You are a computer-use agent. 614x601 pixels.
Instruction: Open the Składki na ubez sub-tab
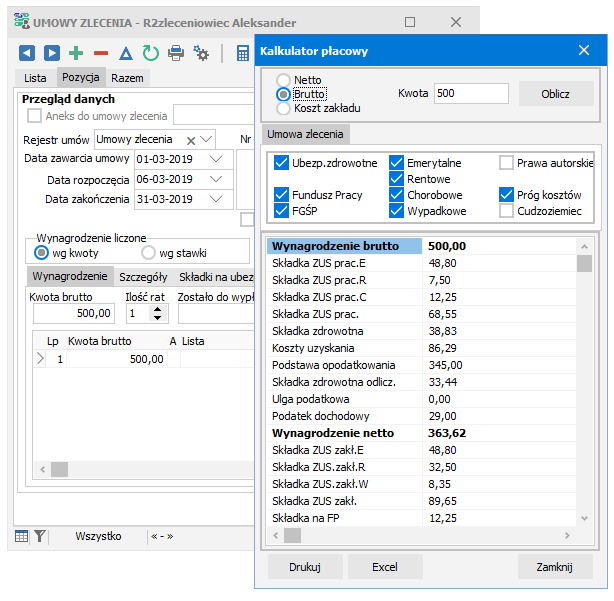pos(216,277)
